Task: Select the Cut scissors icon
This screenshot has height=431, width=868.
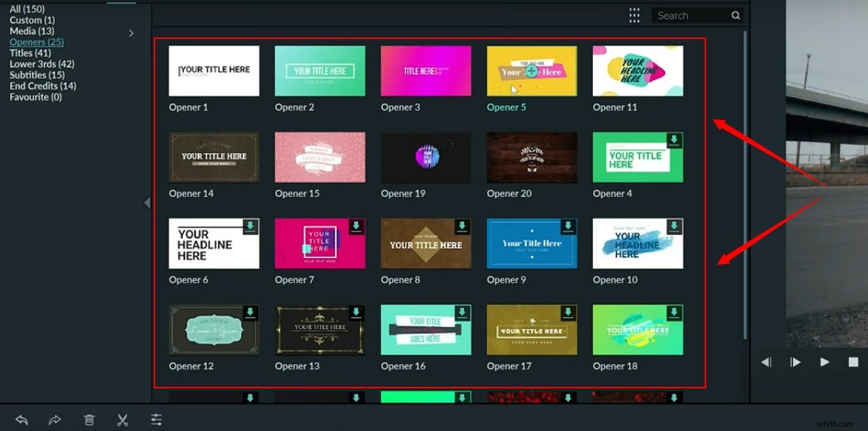Action: [123, 419]
